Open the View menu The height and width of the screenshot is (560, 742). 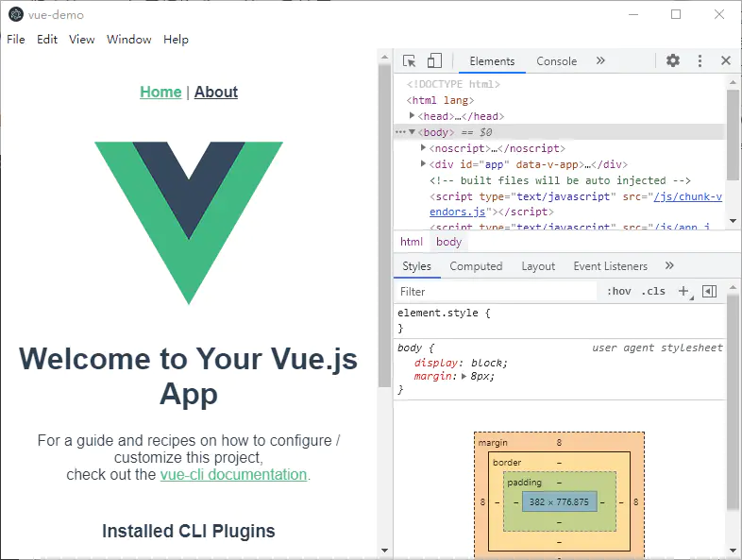point(82,40)
